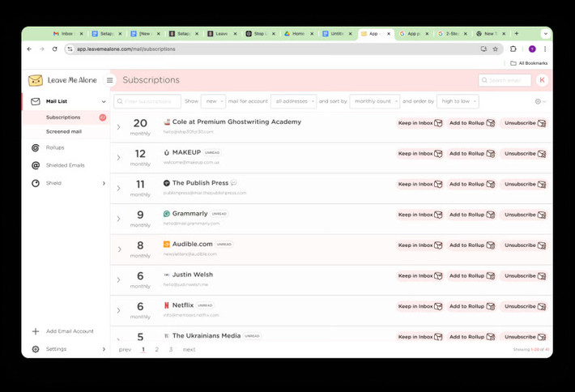Click the Audible.com sender logo
The width and height of the screenshot is (575, 392).
167,244
